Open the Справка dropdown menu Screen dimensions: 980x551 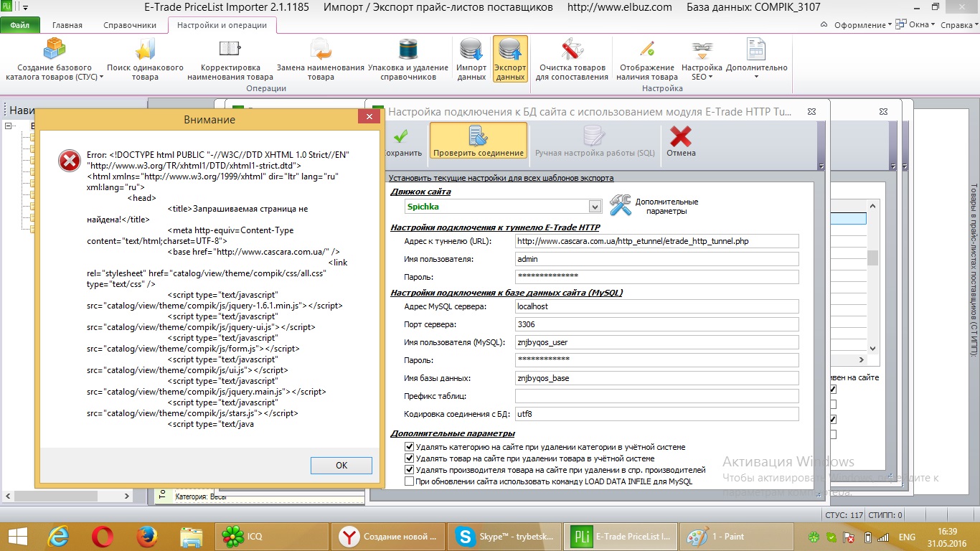coord(958,25)
